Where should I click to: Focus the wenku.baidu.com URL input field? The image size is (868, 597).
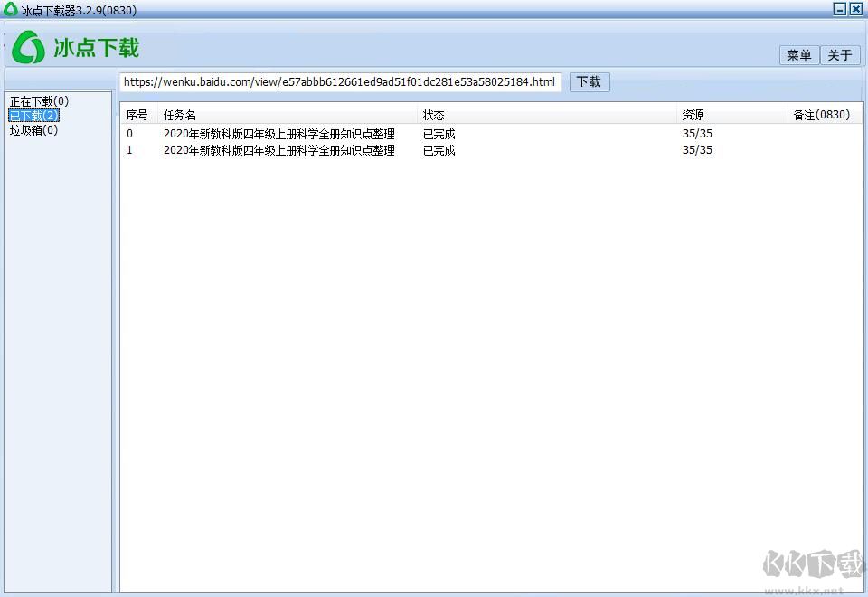point(341,82)
